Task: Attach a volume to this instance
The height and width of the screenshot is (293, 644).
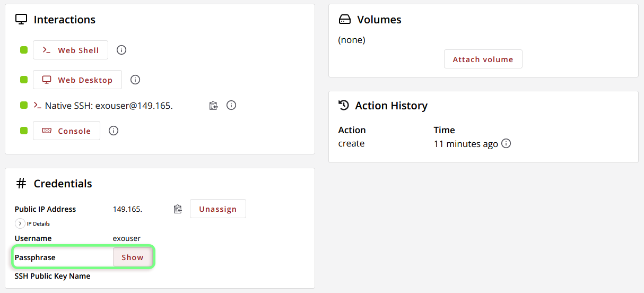Action: click(x=483, y=59)
